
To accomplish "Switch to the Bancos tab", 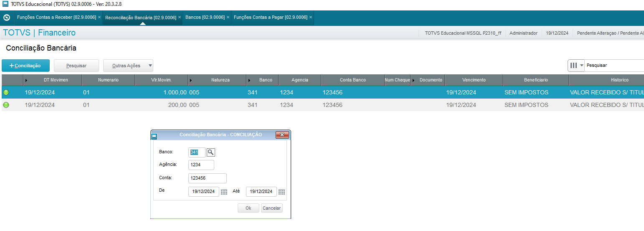I will coord(205,18).
